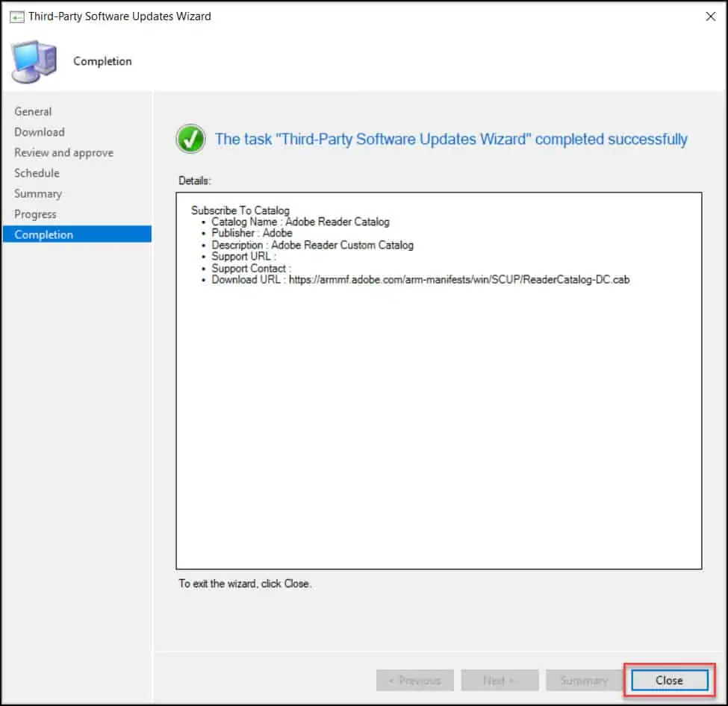Click the Catalog Name : Adobe Reader Catalog line
728x706 pixels.
pos(300,222)
